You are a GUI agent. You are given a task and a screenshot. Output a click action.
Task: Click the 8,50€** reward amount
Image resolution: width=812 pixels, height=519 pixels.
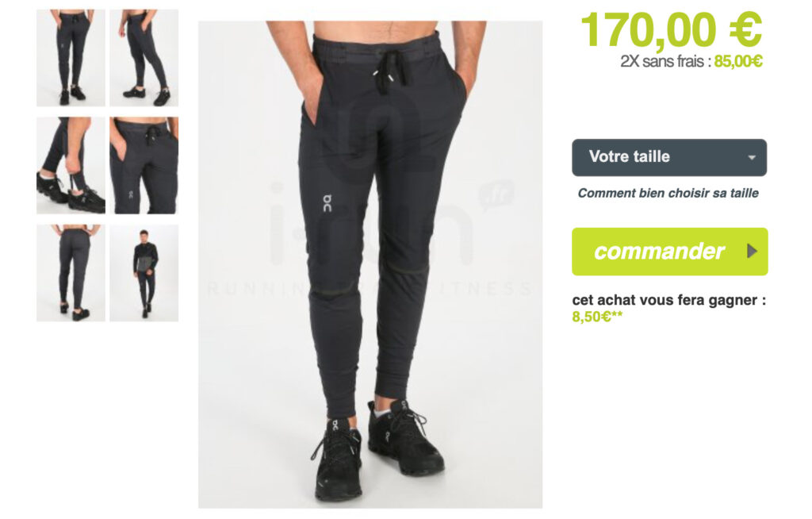(597, 317)
